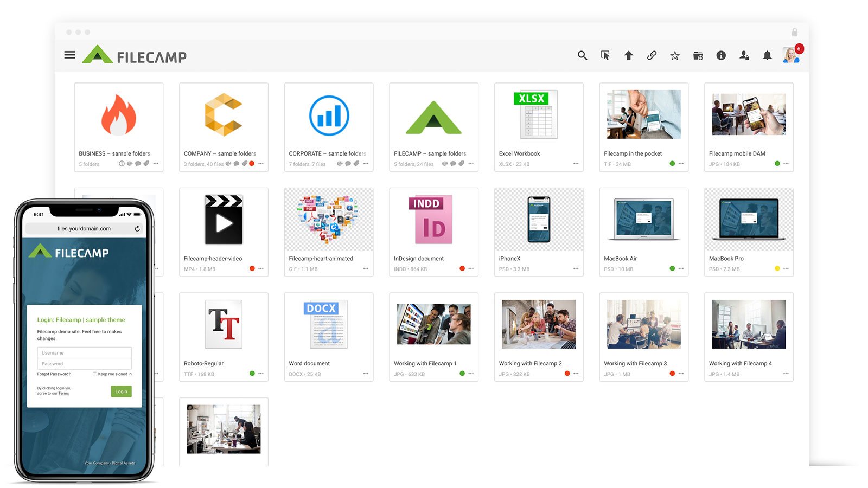Create a new folder

698,56
